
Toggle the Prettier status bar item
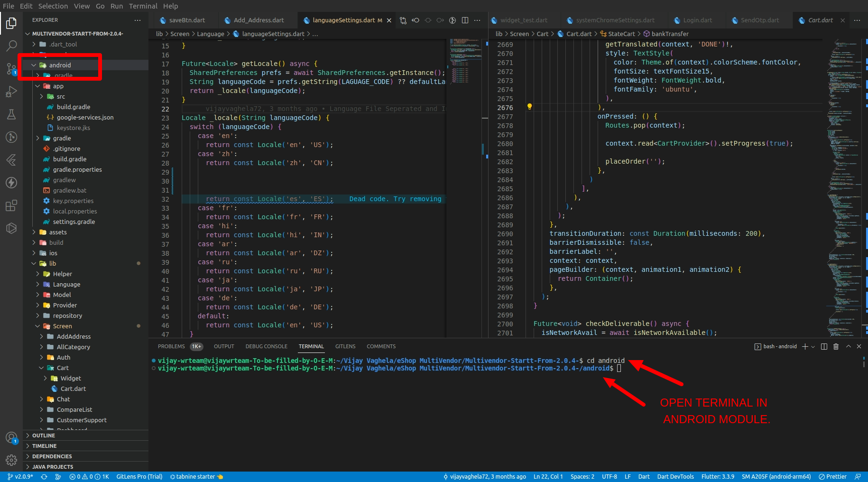(832, 477)
